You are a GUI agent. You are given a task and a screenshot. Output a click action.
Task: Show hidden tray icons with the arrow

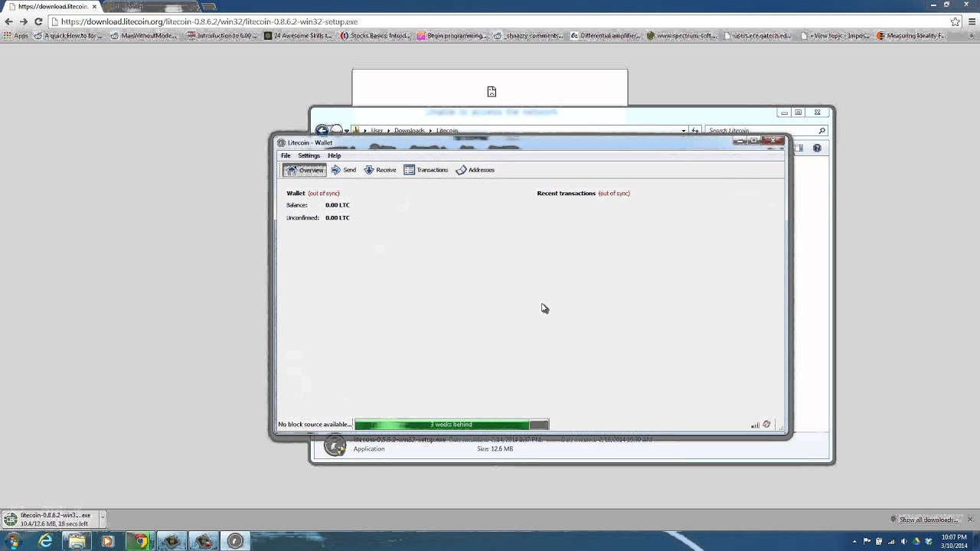[854, 542]
